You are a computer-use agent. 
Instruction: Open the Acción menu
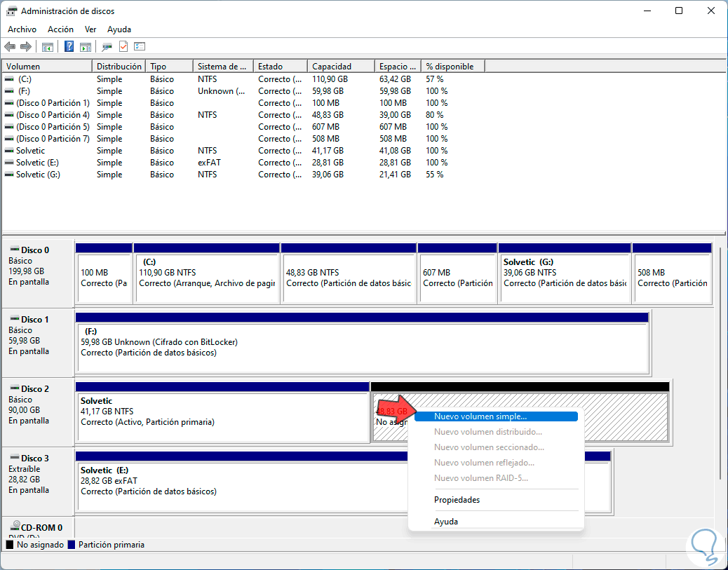pos(60,29)
